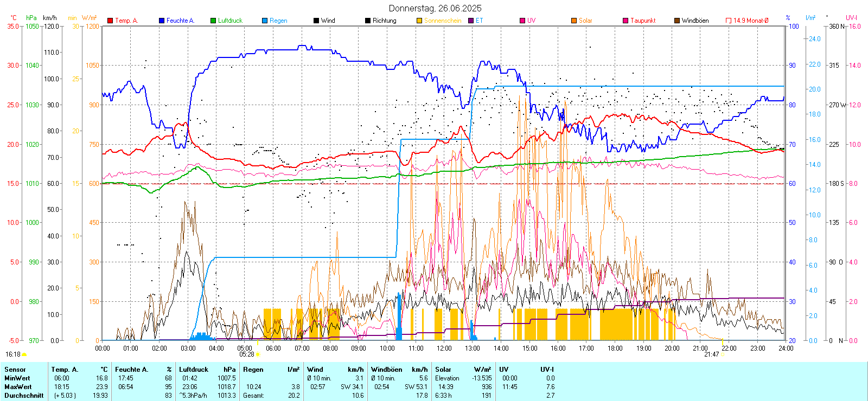Click the Durchschnitt row label

tap(24, 396)
